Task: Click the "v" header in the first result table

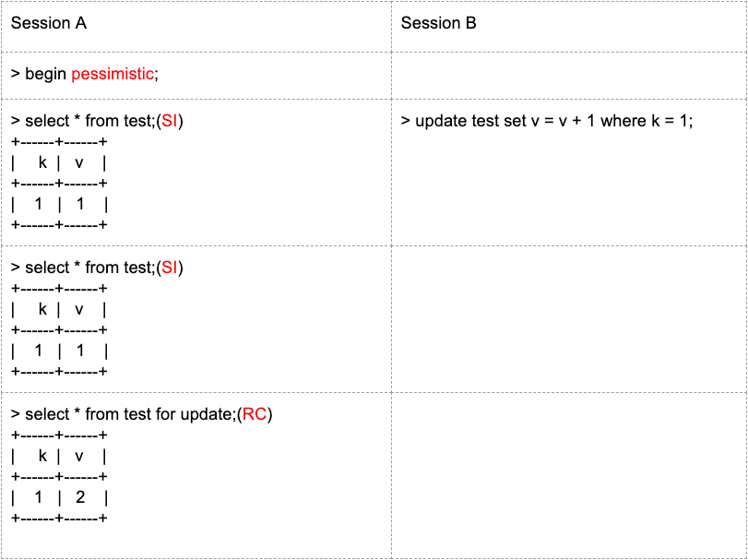Action: point(79,162)
